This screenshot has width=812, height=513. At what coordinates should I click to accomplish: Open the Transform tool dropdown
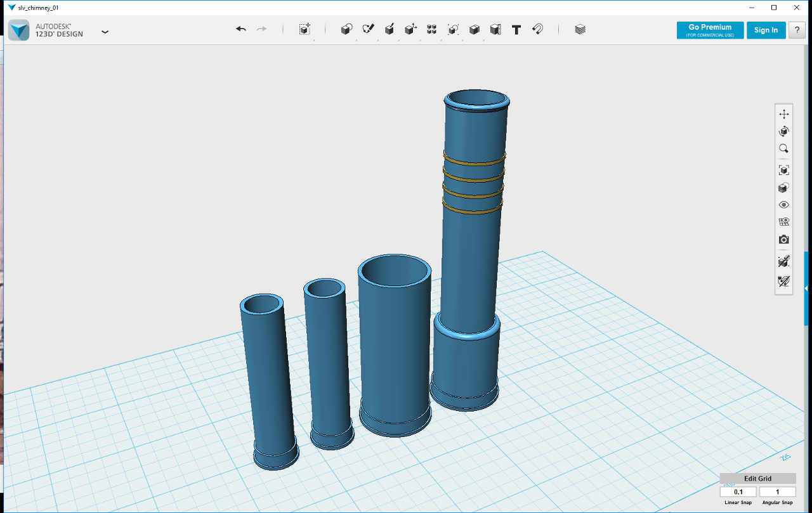click(x=304, y=29)
